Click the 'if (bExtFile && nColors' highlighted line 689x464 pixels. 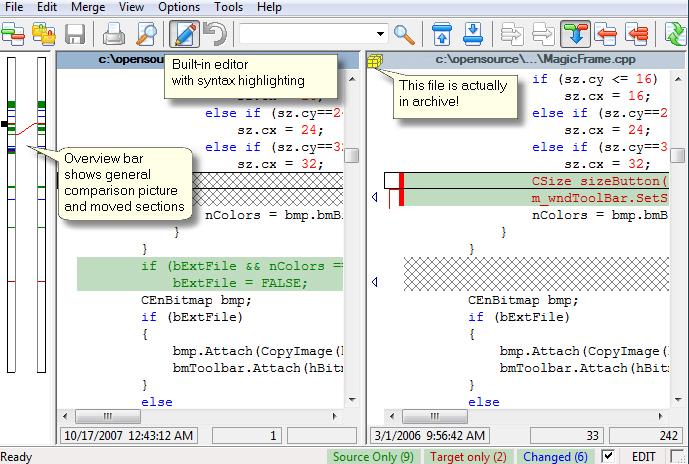[x=210, y=266]
